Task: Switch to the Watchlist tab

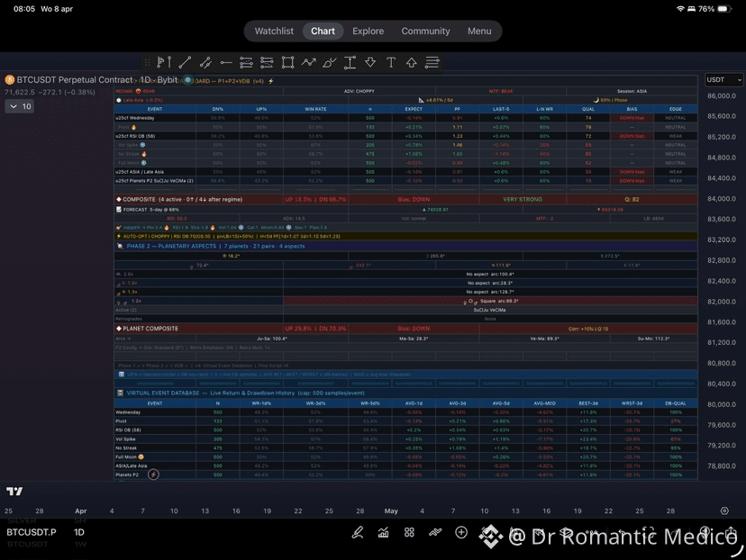Action: [274, 31]
